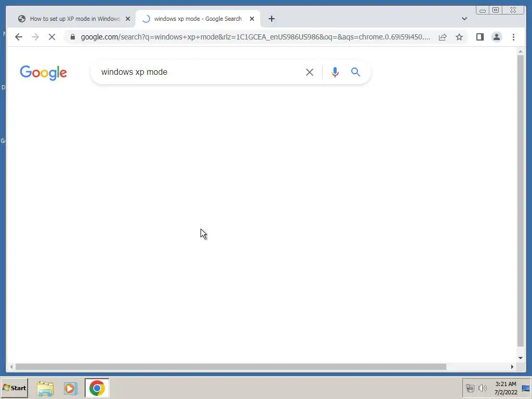Open a new tab
The width and height of the screenshot is (532, 399).
pyautogui.click(x=271, y=19)
